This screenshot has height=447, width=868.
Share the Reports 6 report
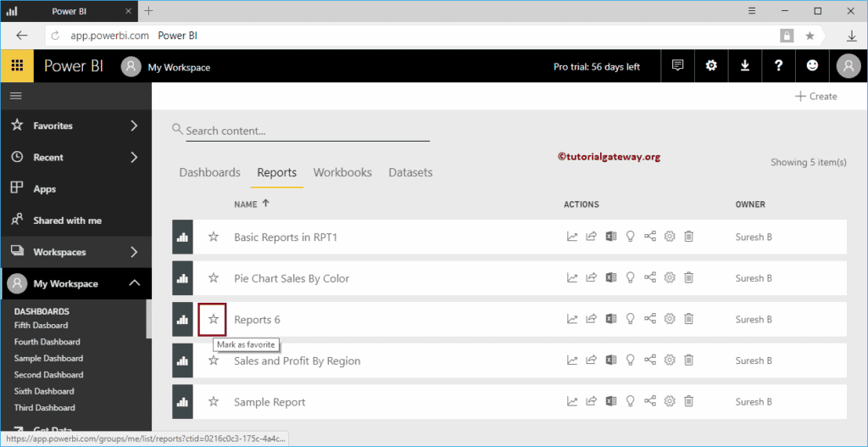(591, 319)
